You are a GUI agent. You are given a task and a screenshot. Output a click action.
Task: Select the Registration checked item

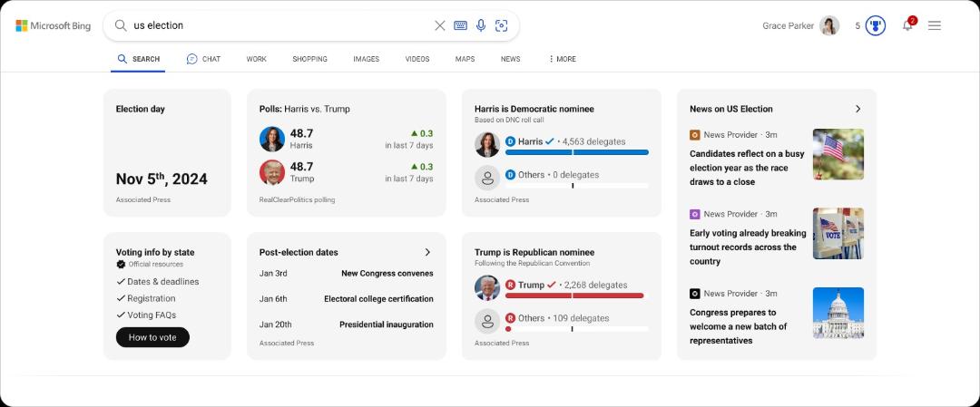(145, 298)
